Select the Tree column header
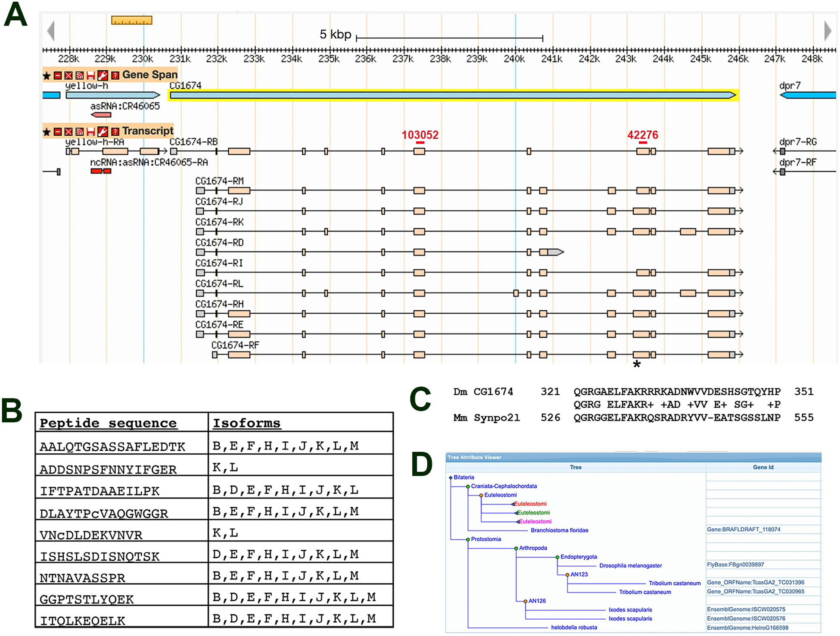 [576, 467]
